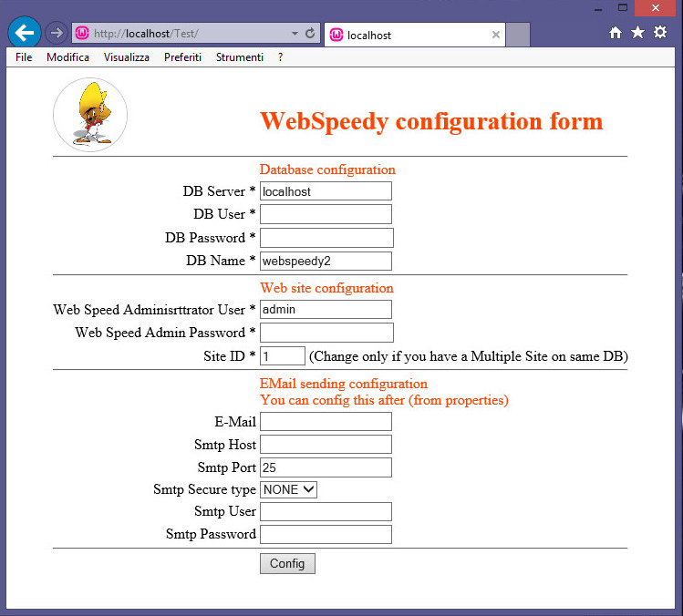Open the Strumenti menu
The width and height of the screenshot is (683, 616).
[x=240, y=57]
